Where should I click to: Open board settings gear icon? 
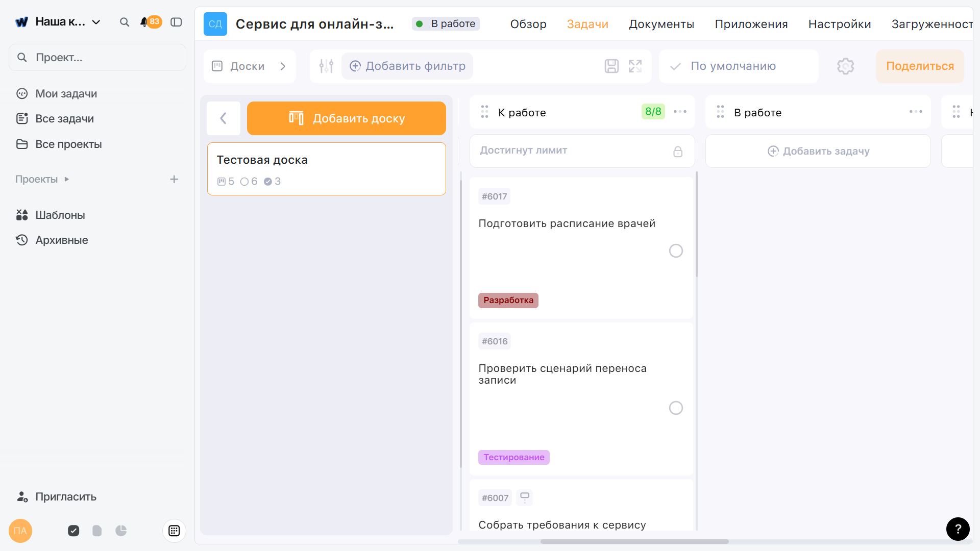(845, 66)
